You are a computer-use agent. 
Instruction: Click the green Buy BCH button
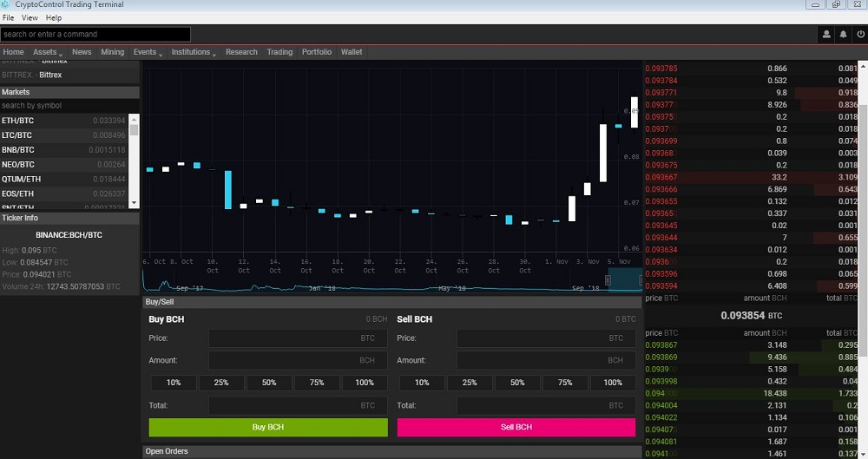click(268, 428)
